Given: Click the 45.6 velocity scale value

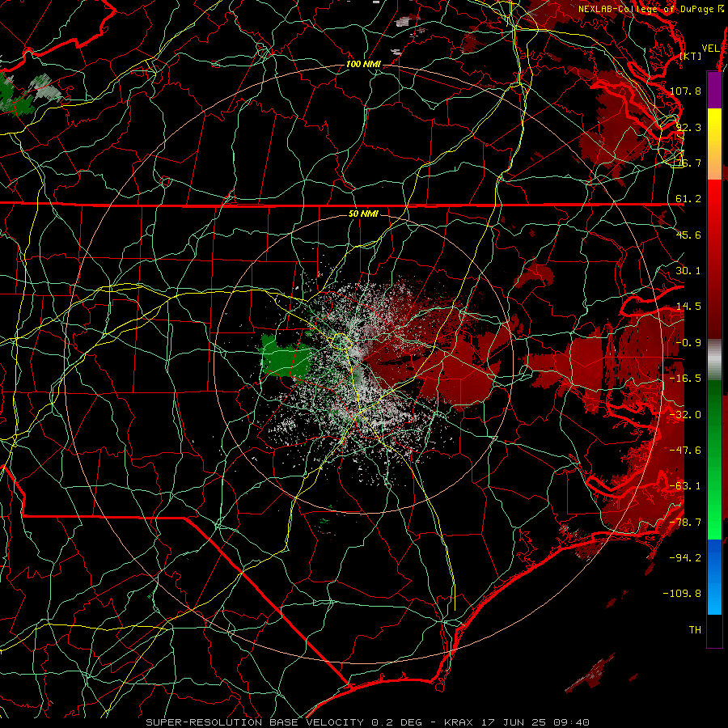Looking at the screenshot, I should (x=688, y=235).
